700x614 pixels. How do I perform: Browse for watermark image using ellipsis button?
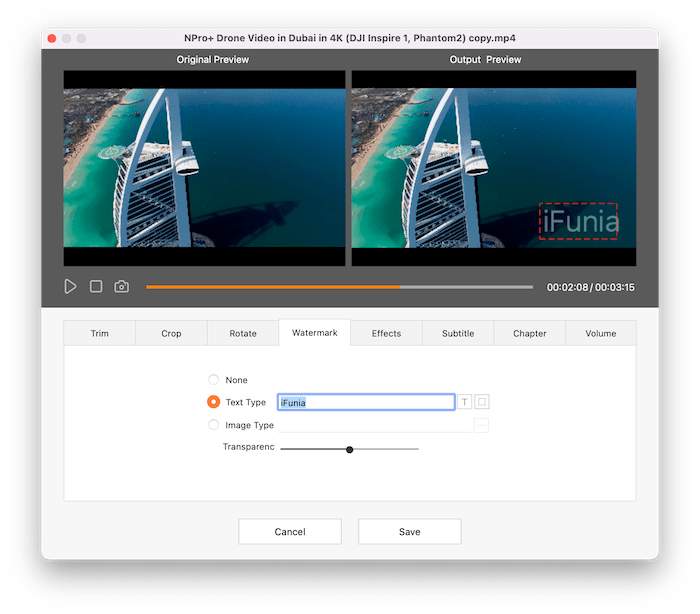point(481,425)
